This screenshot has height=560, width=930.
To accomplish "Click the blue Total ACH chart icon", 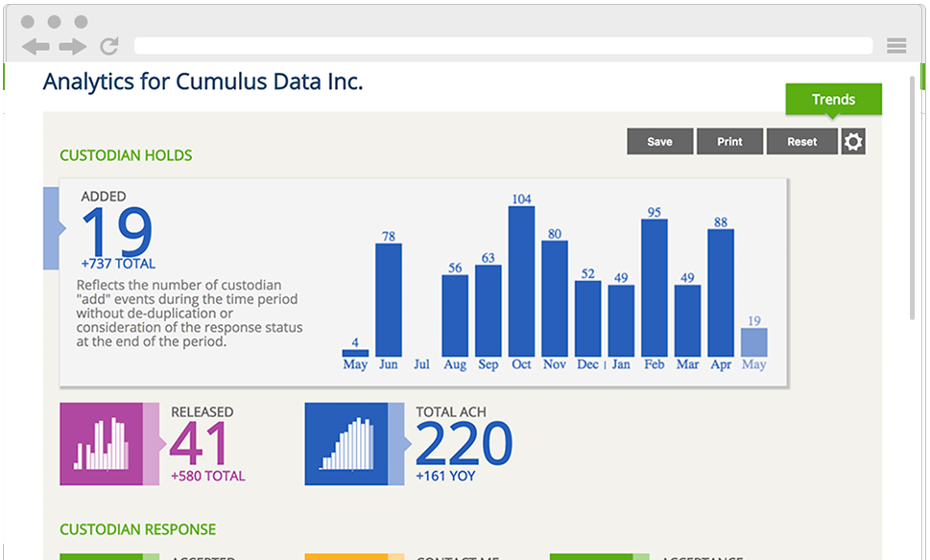I will [346, 444].
